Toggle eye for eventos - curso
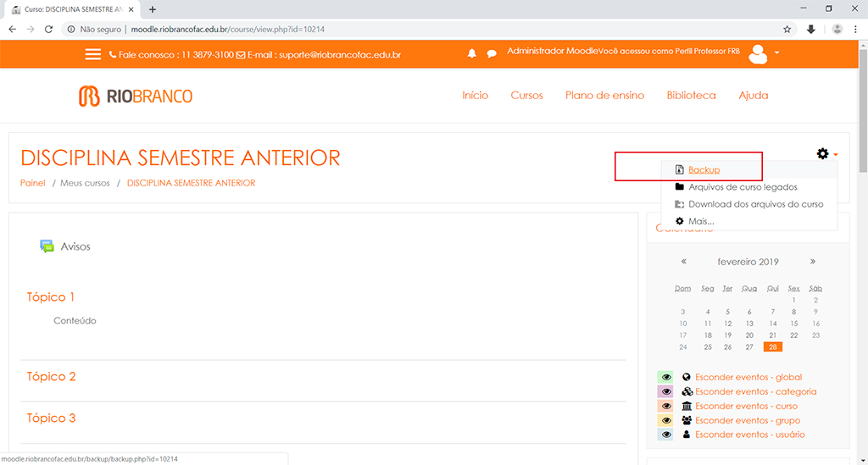Image resolution: width=868 pixels, height=465 pixels. 666,406
